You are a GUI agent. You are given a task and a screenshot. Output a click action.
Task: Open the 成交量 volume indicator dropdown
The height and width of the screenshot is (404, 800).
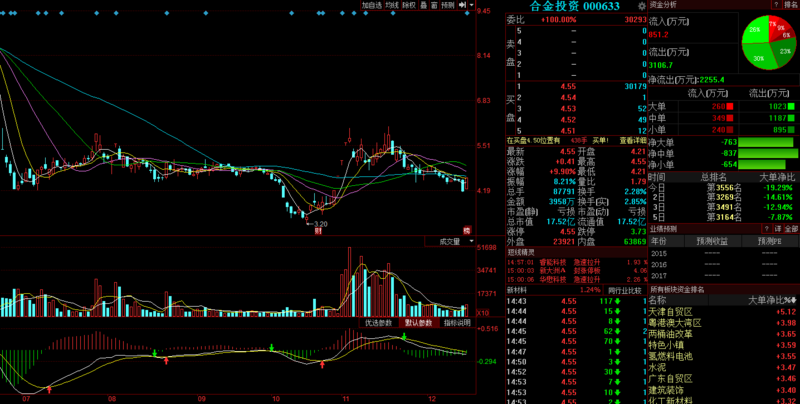point(450,241)
